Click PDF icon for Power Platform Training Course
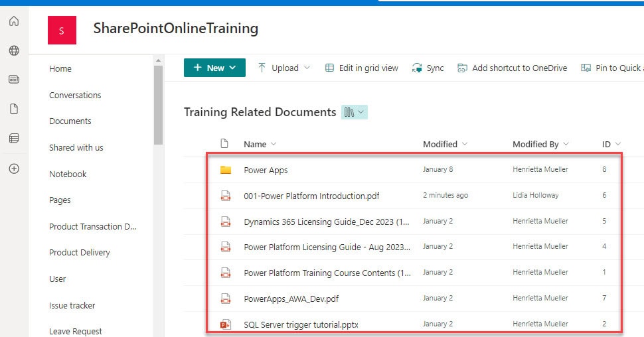Image resolution: width=644 pixels, height=337 pixels. coord(226,273)
